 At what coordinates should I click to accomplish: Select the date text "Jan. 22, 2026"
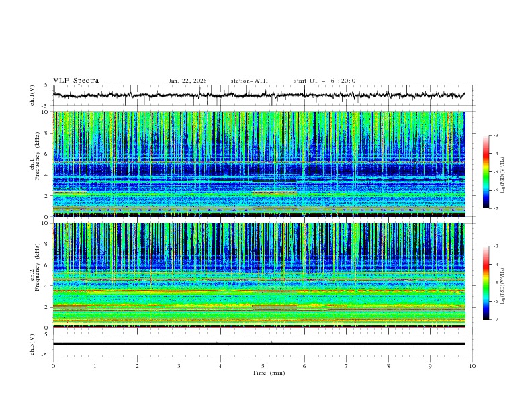tap(187, 81)
